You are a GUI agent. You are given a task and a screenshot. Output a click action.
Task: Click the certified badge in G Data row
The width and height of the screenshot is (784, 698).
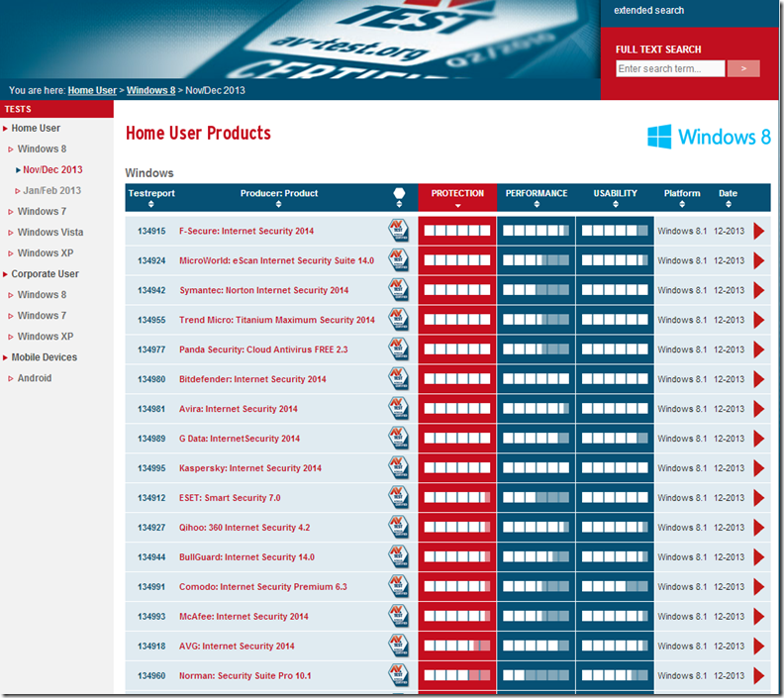(x=399, y=438)
